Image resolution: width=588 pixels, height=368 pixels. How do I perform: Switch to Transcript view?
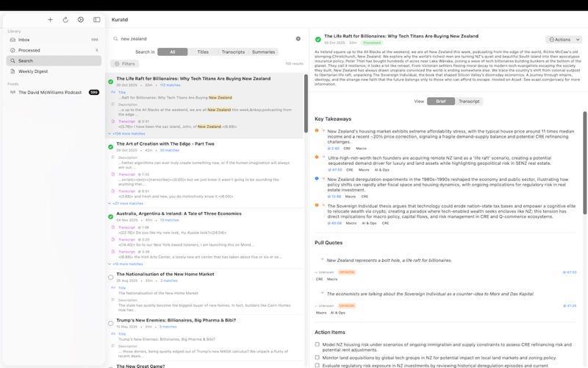(x=469, y=102)
